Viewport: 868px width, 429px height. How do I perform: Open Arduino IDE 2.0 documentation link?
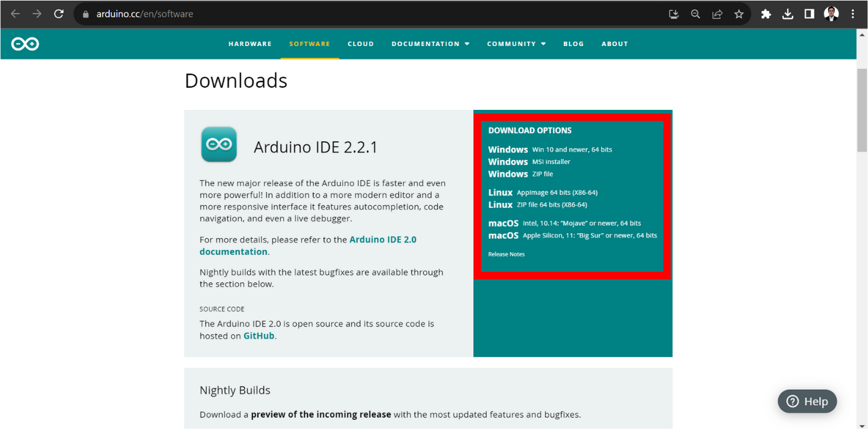click(x=308, y=245)
